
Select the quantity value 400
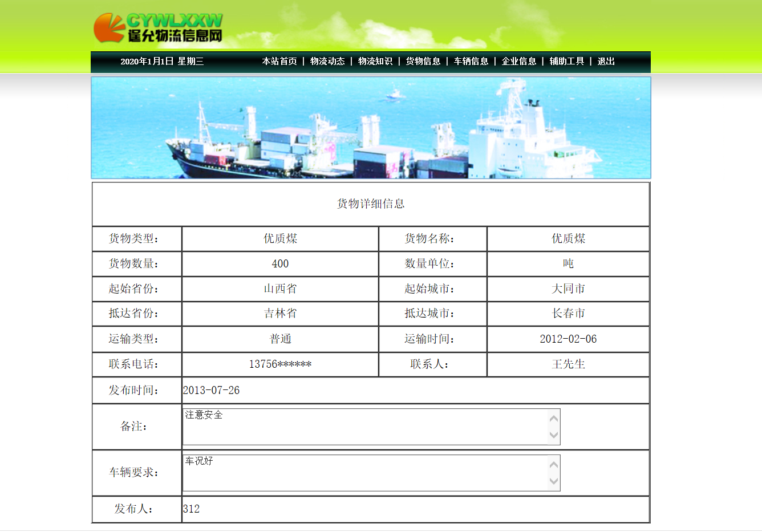(280, 263)
